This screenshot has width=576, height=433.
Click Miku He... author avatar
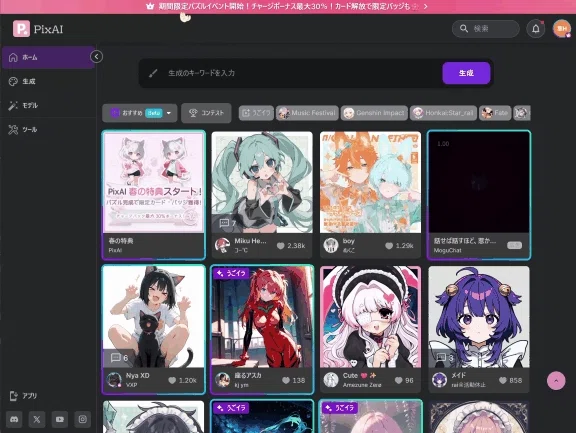point(222,245)
